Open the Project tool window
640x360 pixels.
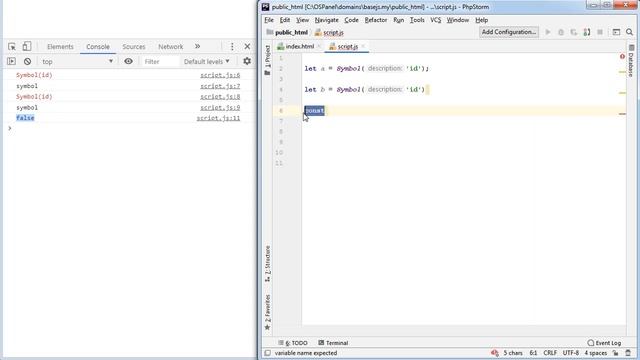pyautogui.click(x=267, y=60)
